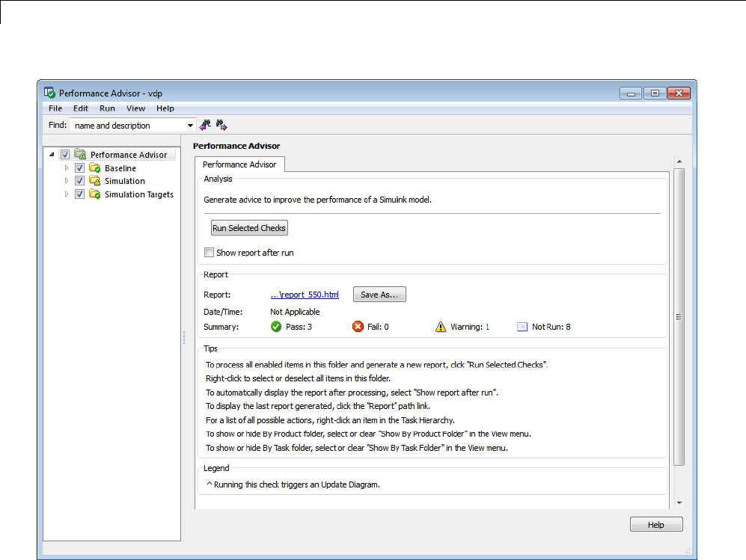The height and width of the screenshot is (560, 746).
Task: Click the Performance Advisor title bar icon
Action: pyautogui.click(x=49, y=92)
